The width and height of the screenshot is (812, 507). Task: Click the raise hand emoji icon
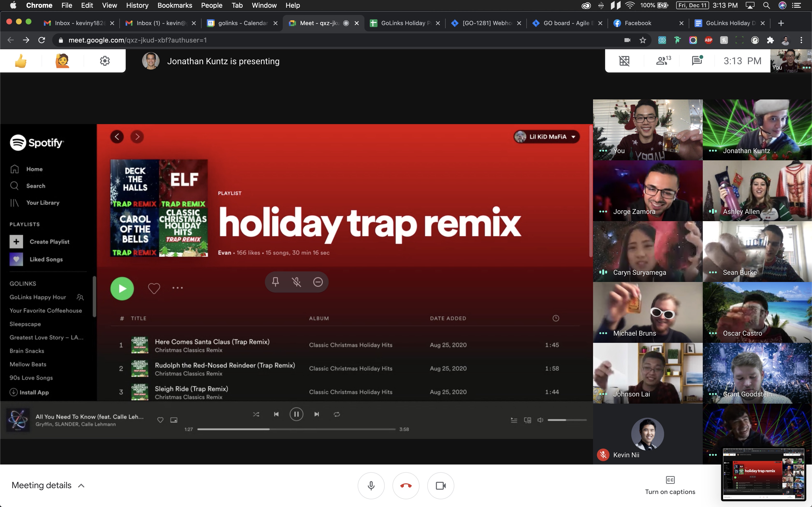tap(62, 61)
